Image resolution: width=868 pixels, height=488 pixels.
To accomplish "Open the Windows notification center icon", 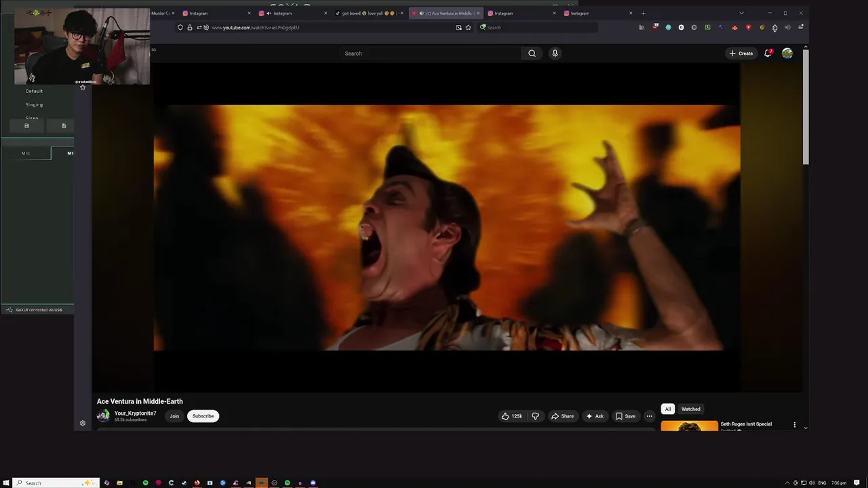I will click(857, 483).
